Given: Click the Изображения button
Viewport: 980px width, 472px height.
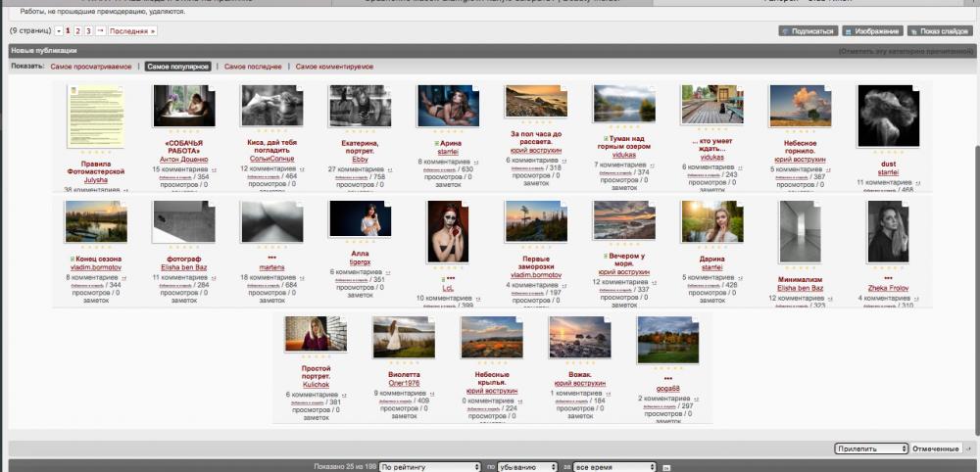Looking at the screenshot, I should 872,30.
